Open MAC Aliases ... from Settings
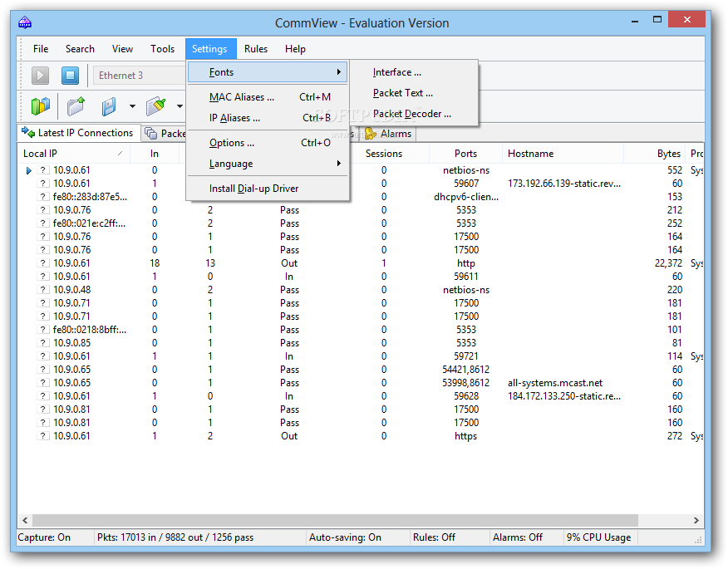The width and height of the screenshot is (728, 569). [268, 97]
